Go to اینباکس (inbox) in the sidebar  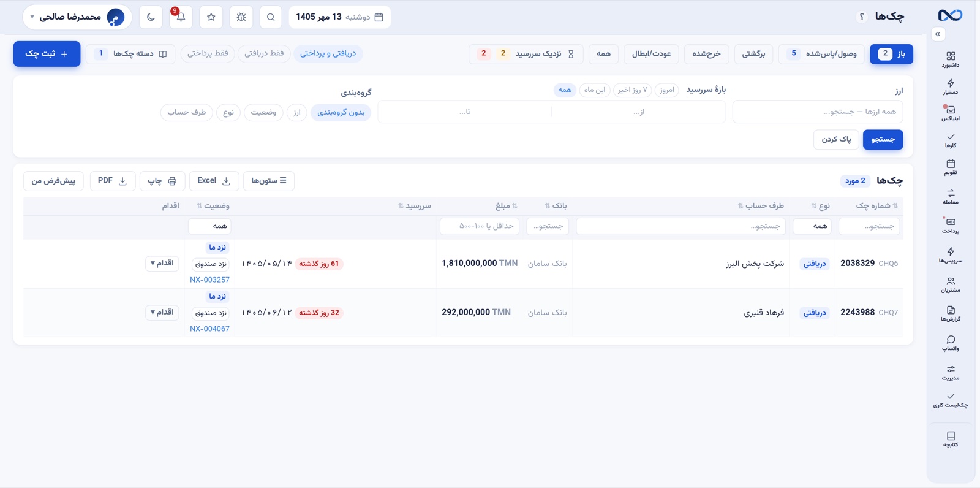coord(951,113)
